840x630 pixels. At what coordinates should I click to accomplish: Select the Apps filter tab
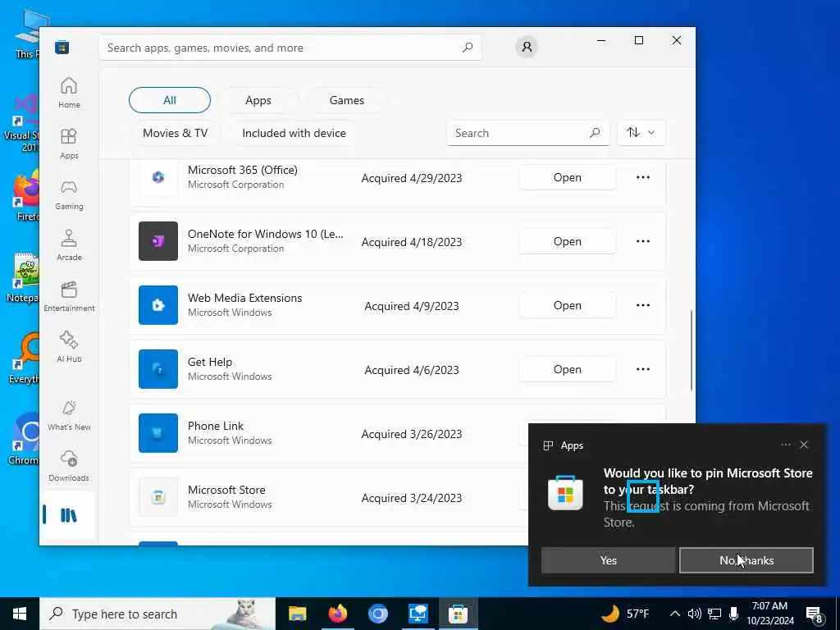coord(258,100)
